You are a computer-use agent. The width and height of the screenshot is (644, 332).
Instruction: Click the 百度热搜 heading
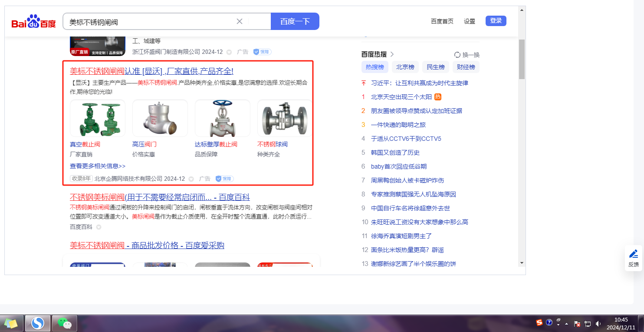click(374, 54)
